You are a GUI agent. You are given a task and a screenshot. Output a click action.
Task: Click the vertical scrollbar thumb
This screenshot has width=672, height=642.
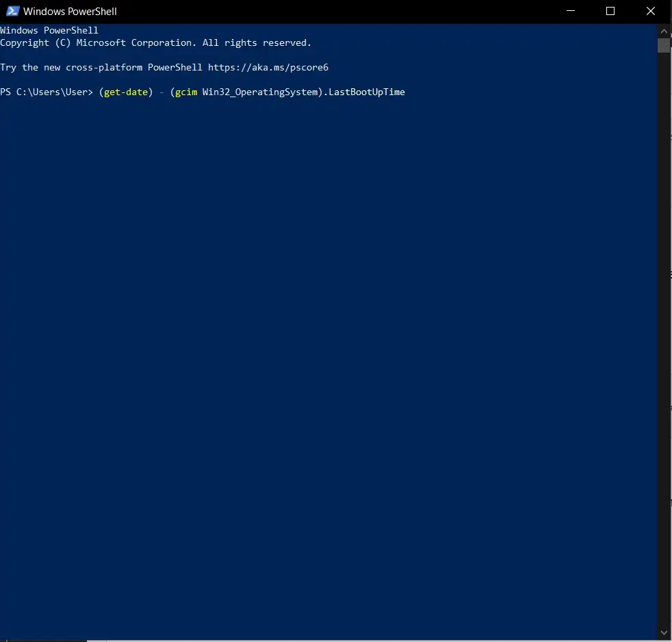tap(664, 45)
